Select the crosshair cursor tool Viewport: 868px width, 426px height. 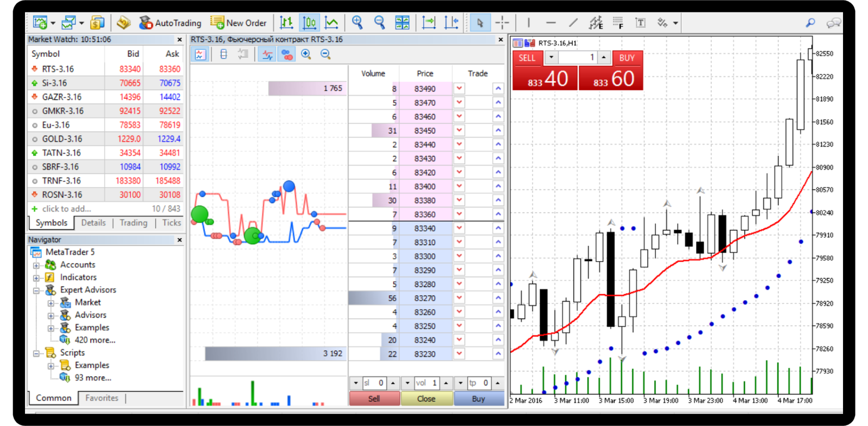pos(502,23)
